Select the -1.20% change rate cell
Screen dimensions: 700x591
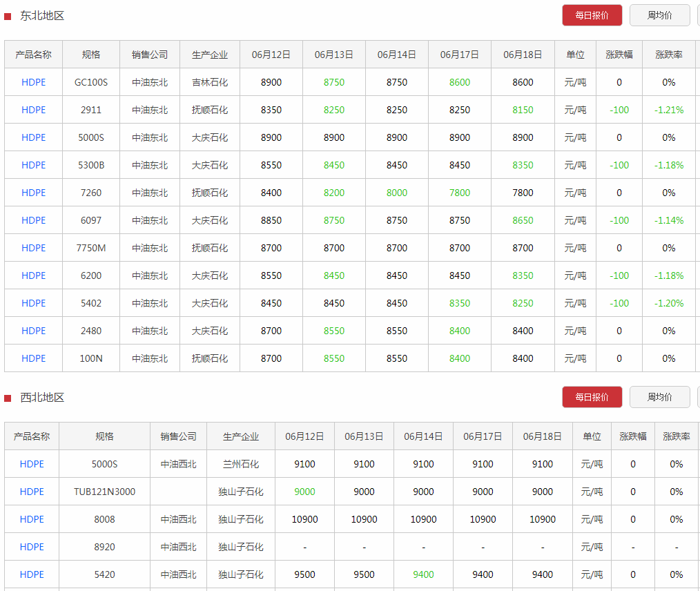click(x=669, y=304)
